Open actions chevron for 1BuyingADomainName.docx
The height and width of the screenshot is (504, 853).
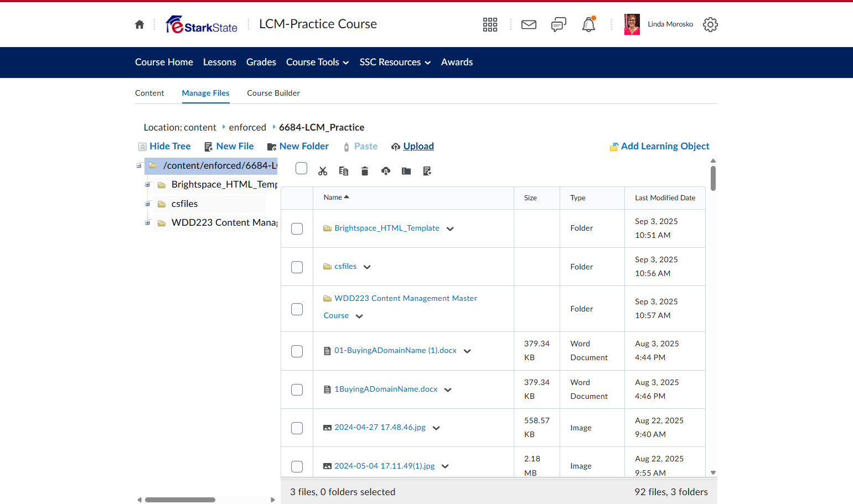pyautogui.click(x=448, y=390)
